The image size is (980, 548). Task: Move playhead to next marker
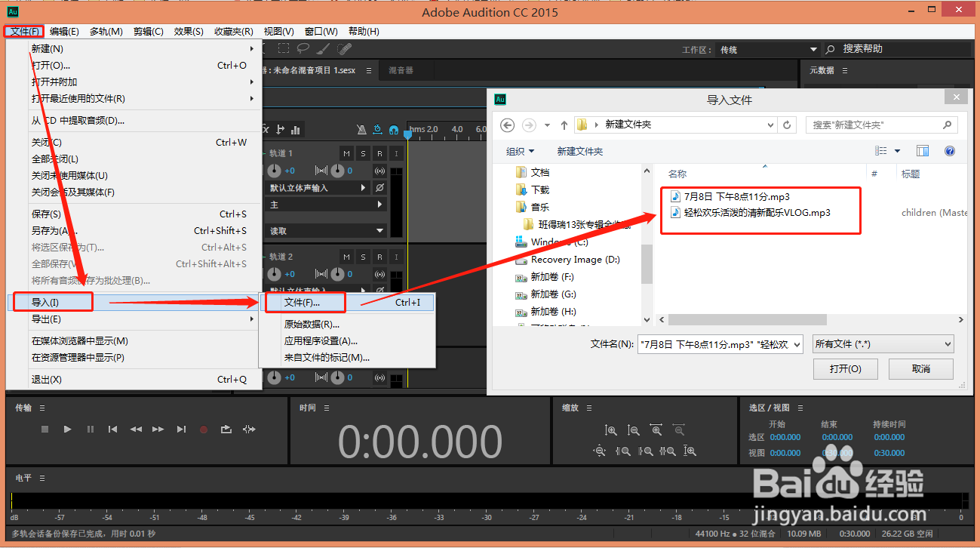(x=181, y=429)
